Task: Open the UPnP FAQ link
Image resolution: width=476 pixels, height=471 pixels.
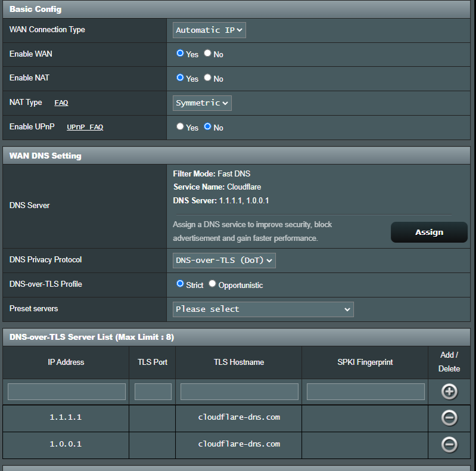Action: pos(85,127)
